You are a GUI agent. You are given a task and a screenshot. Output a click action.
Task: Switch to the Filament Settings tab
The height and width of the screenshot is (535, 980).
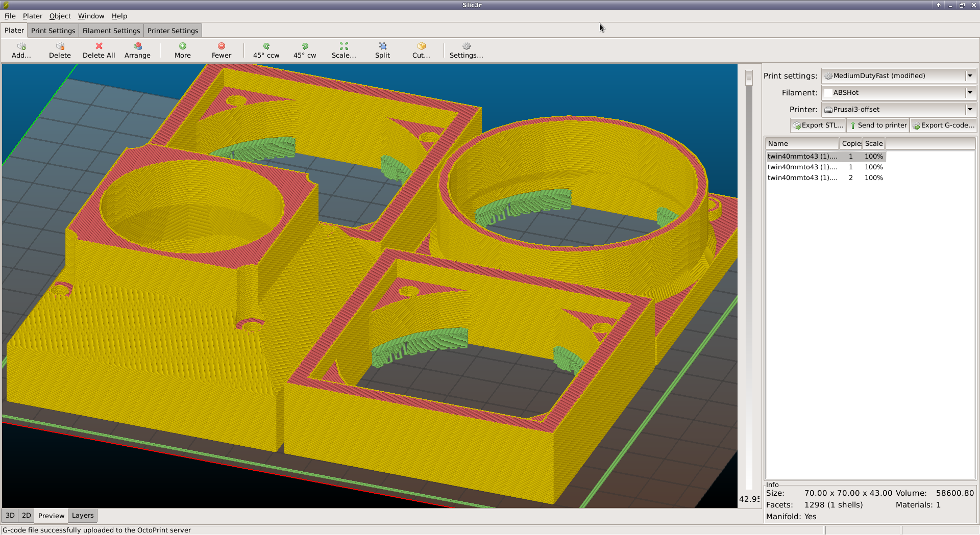[111, 31]
